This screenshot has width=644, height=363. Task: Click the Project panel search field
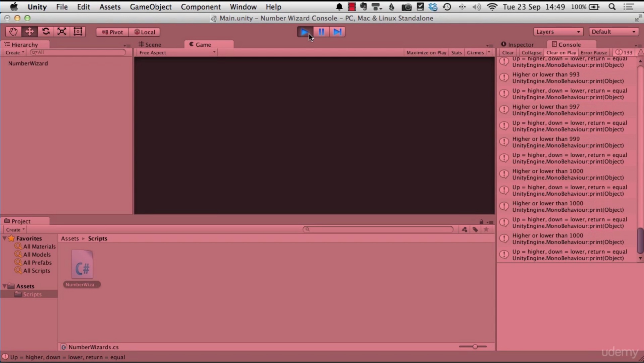pyautogui.click(x=378, y=229)
